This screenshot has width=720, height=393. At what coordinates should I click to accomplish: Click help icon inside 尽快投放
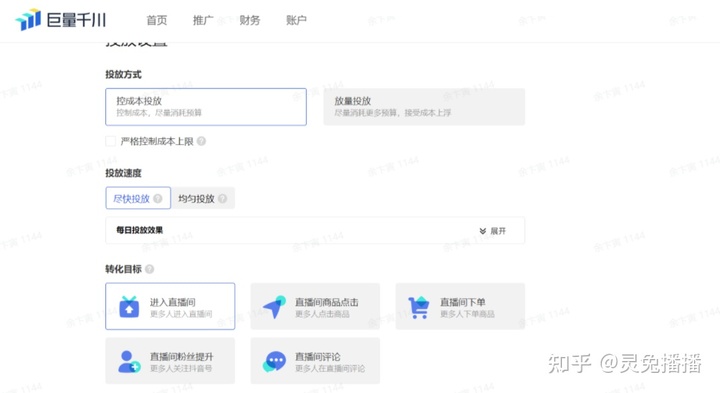click(158, 198)
